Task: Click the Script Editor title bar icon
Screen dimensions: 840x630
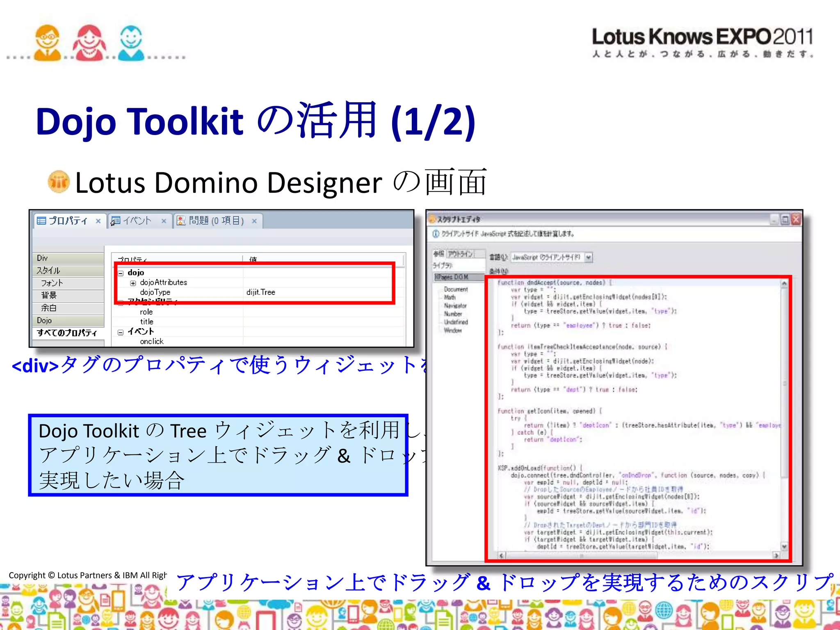Action: 432,219
